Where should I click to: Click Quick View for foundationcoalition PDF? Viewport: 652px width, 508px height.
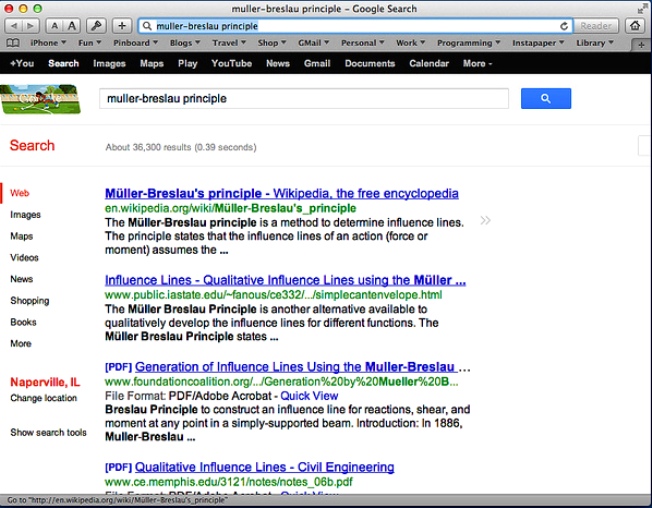coord(309,396)
